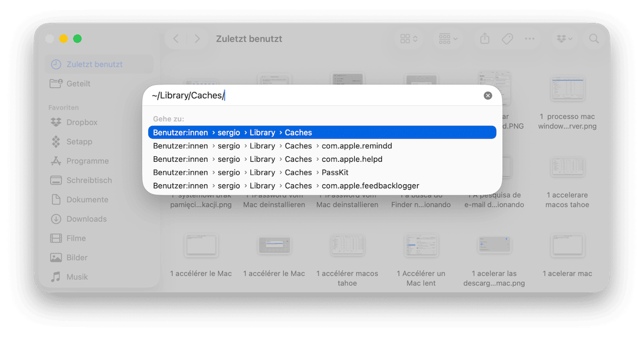Open the More actions ellipsis menu
The width and height of the screenshot is (644, 337).
pos(530,39)
